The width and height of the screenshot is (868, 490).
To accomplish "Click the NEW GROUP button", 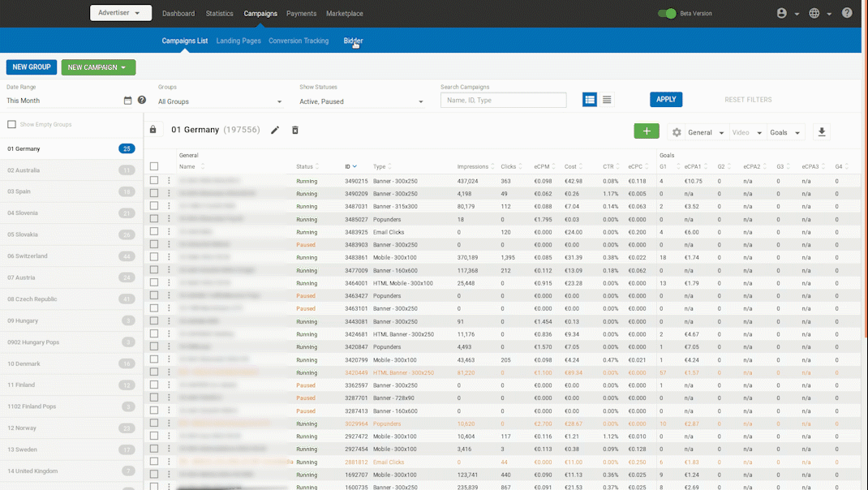I will tap(32, 67).
